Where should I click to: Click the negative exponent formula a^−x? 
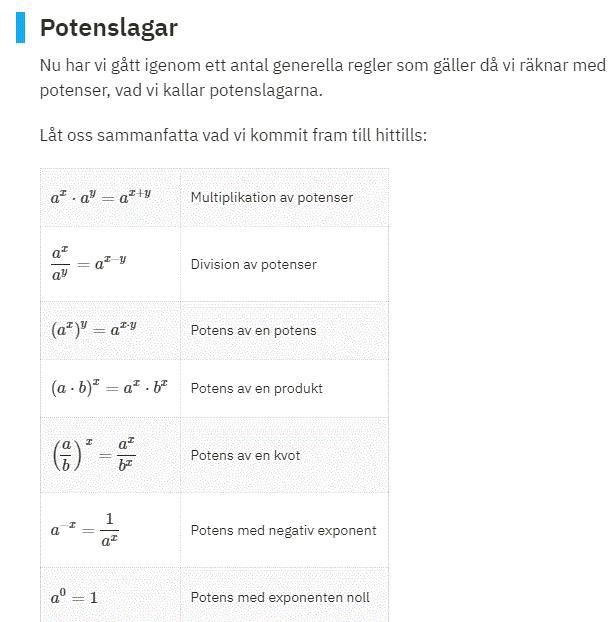click(84, 530)
